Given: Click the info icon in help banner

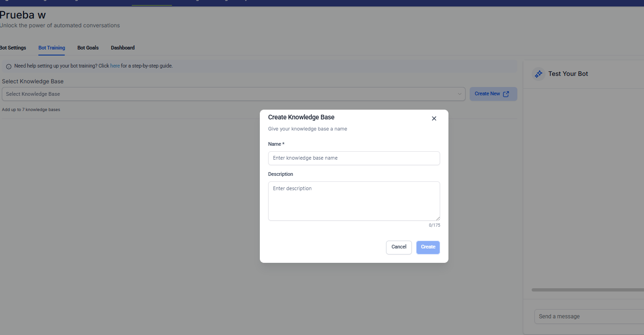Looking at the screenshot, I should click(x=9, y=66).
